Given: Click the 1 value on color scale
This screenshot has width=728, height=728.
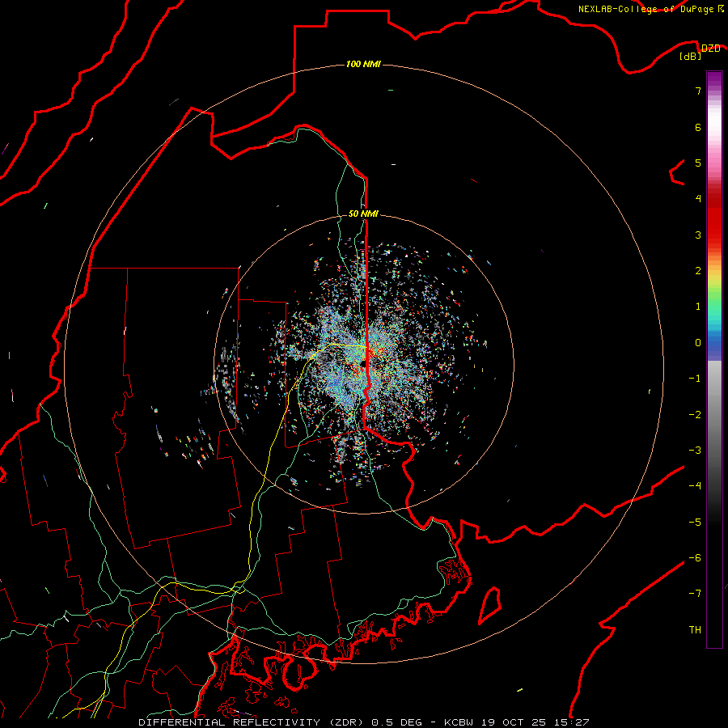Looking at the screenshot, I should click(698, 307).
